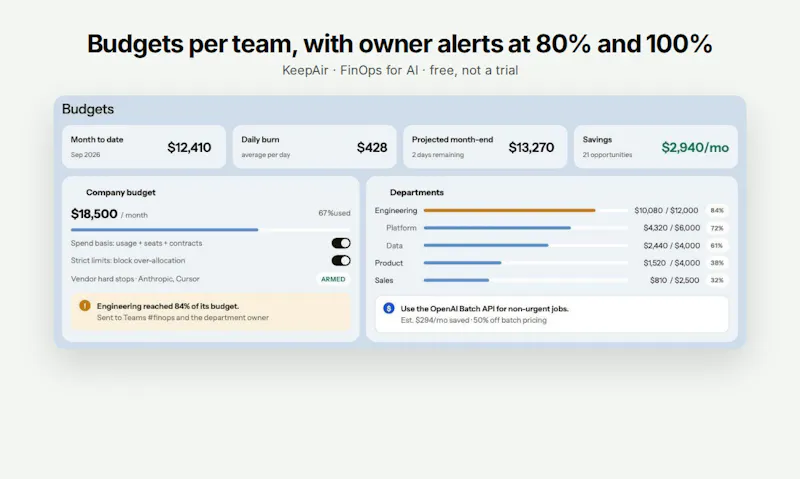Click the Engineering 84% badge
Image resolution: width=800 pixels, height=479 pixels.
click(717, 210)
